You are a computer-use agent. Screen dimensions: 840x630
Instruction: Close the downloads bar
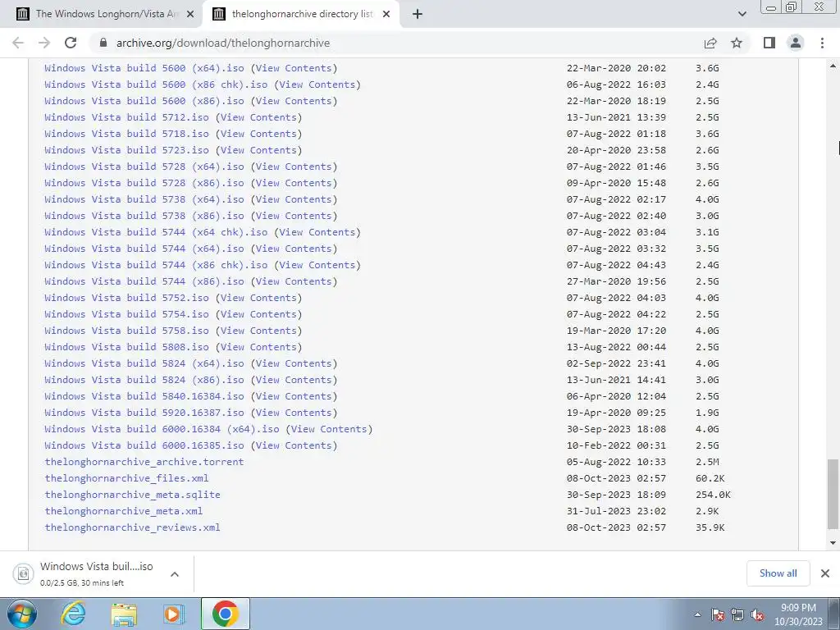click(825, 573)
